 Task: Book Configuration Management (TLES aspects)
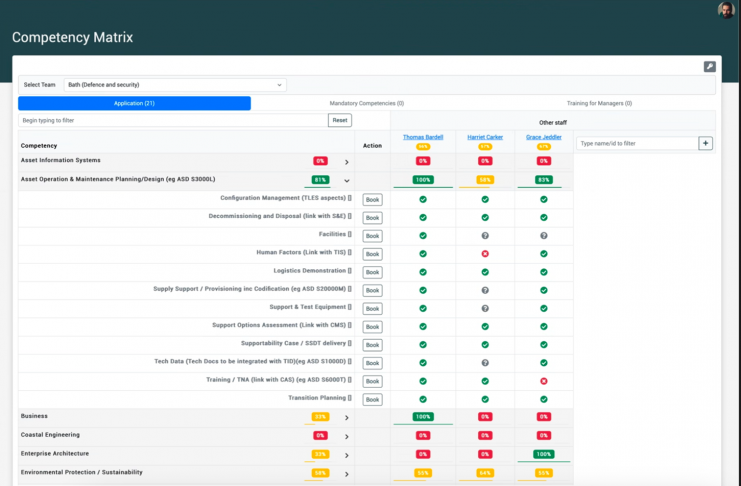click(x=372, y=200)
